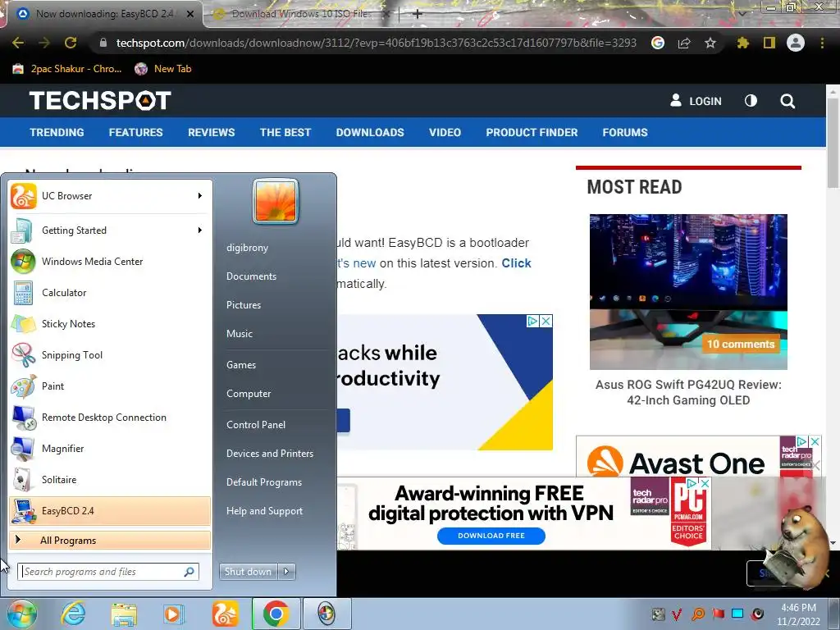Open Help and Support in Start menu
Screen dimensions: 840x630
[264, 511]
